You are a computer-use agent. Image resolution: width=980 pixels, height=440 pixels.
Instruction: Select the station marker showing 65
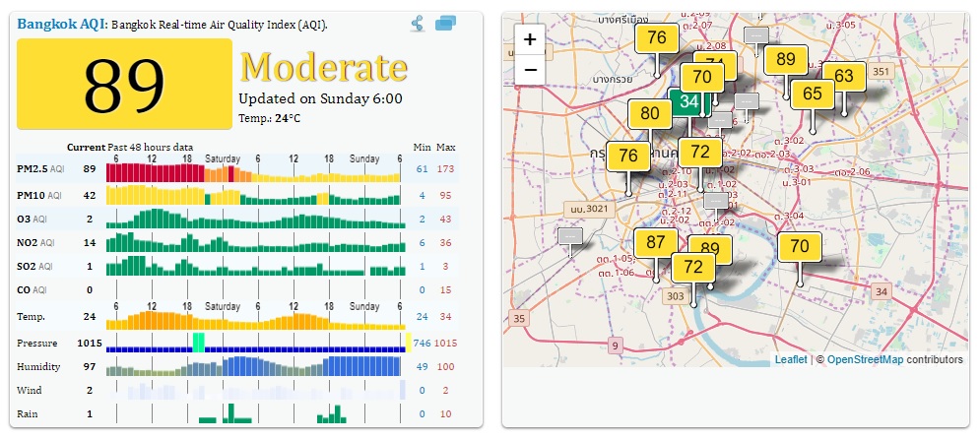click(x=812, y=94)
